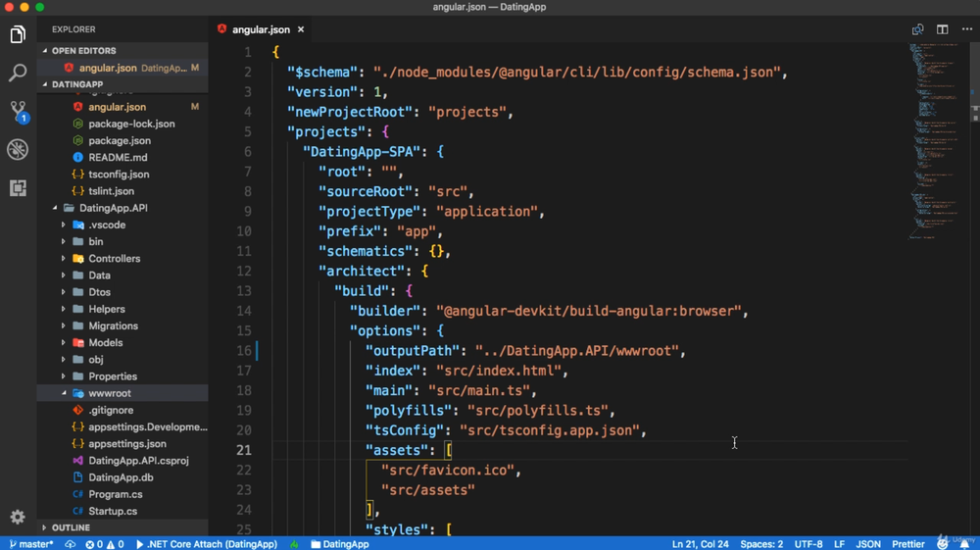The image size is (980, 550).
Task: Click line number 16 in the gutter
Action: tap(244, 351)
